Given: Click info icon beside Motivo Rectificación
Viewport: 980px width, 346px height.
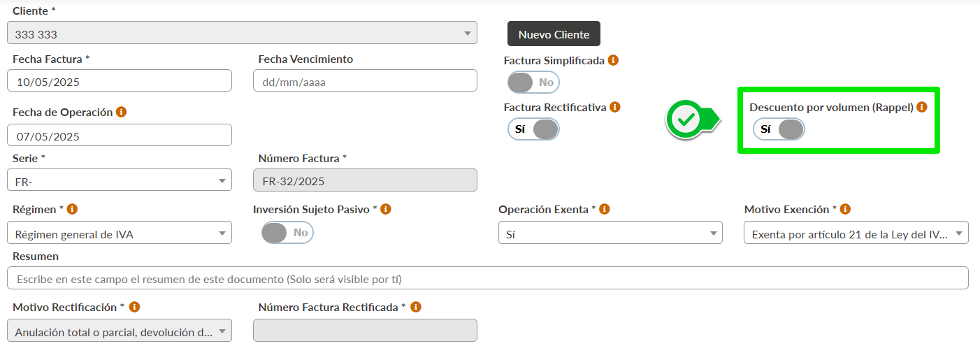Looking at the screenshot, I should (x=134, y=307).
